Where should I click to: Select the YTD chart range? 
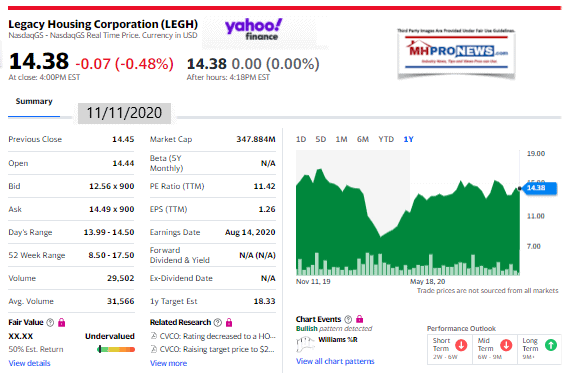tap(386, 139)
